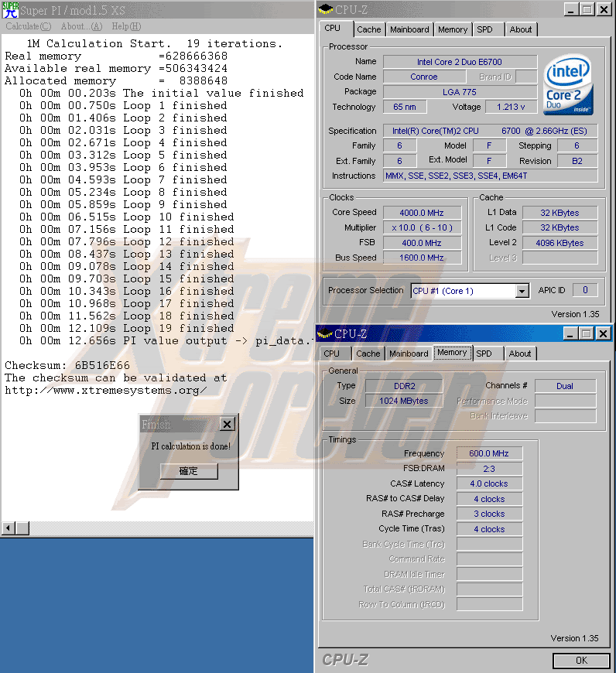Click the FSB:DRAM ratio value 2:3
The image size is (616, 673).
coord(489,469)
